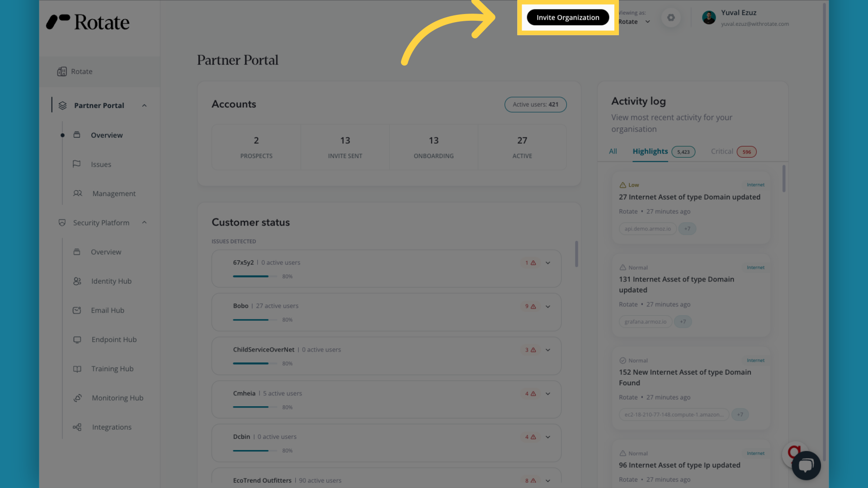Collapse the Partner Portal section
Viewport: 868px width, 488px height.
pyautogui.click(x=144, y=106)
